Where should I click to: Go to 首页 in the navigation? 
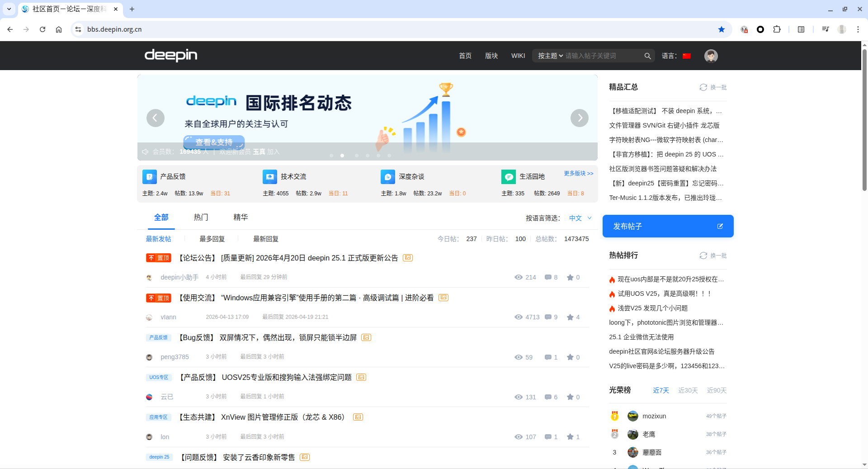(465, 56)
